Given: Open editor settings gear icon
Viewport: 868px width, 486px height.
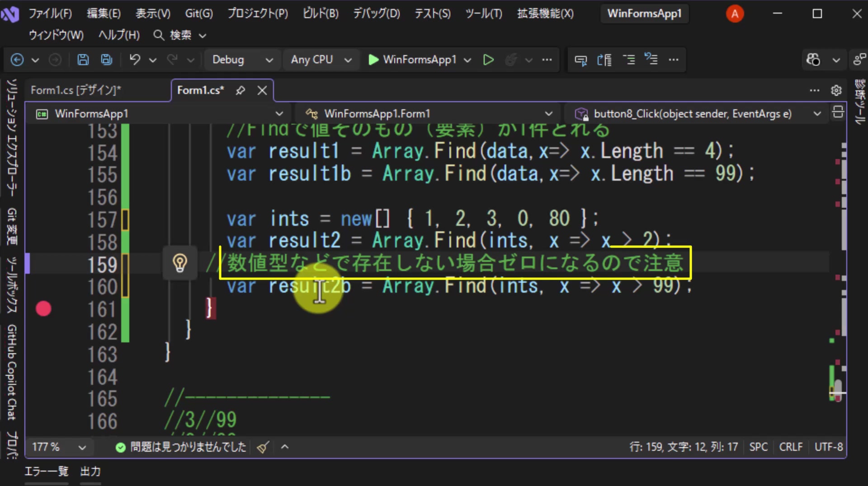Looking at the screenshot, I should 836,90.
